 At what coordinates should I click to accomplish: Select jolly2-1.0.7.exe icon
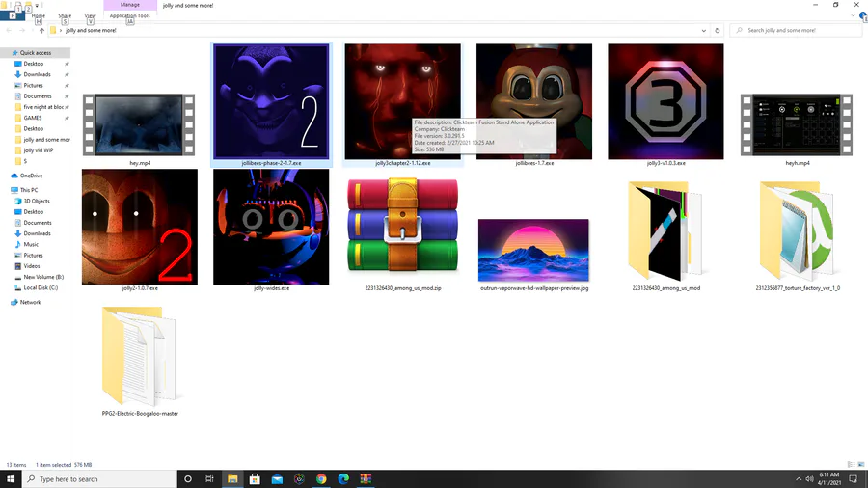140,227
